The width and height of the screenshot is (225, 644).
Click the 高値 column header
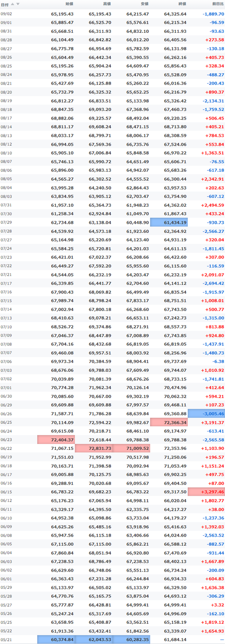pyautogui.click(x=107, y=4)
